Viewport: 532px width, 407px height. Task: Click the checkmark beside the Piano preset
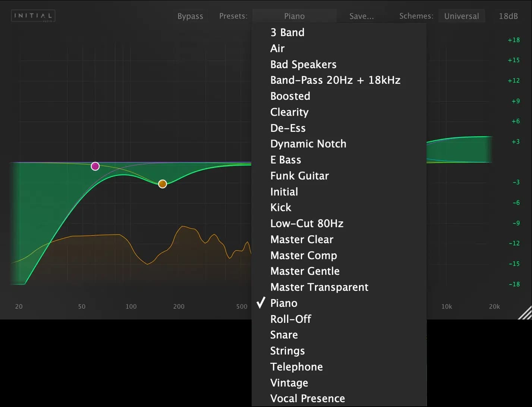coord(261,303)
